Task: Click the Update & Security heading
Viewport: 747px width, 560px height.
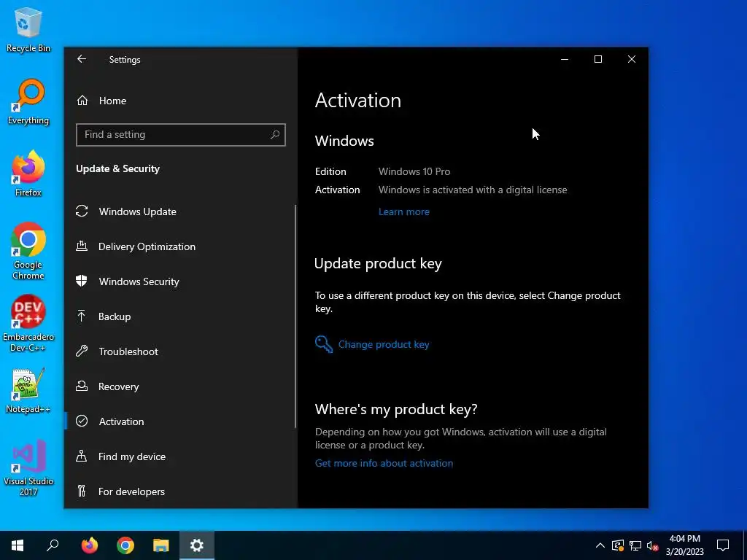Action: click(117, 168)
